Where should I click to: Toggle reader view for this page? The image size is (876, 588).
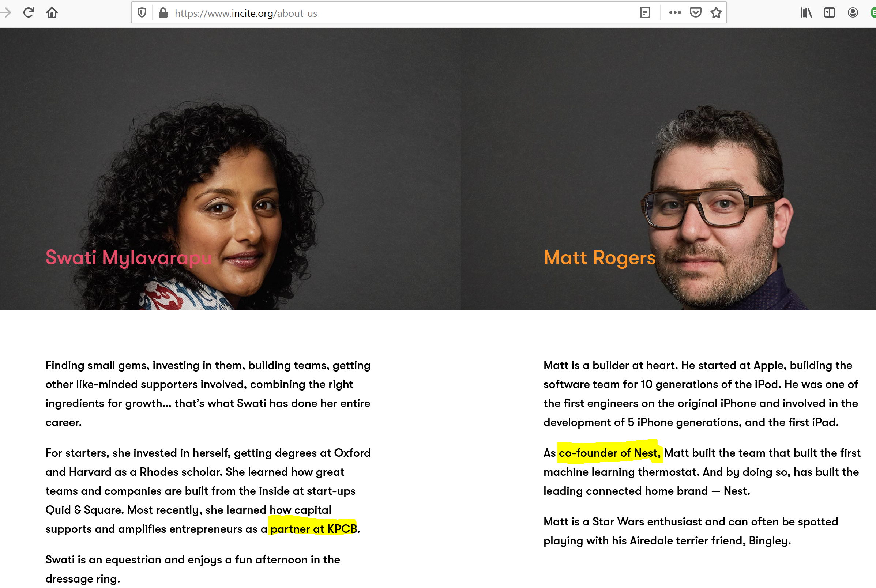[x=645, y=13]
